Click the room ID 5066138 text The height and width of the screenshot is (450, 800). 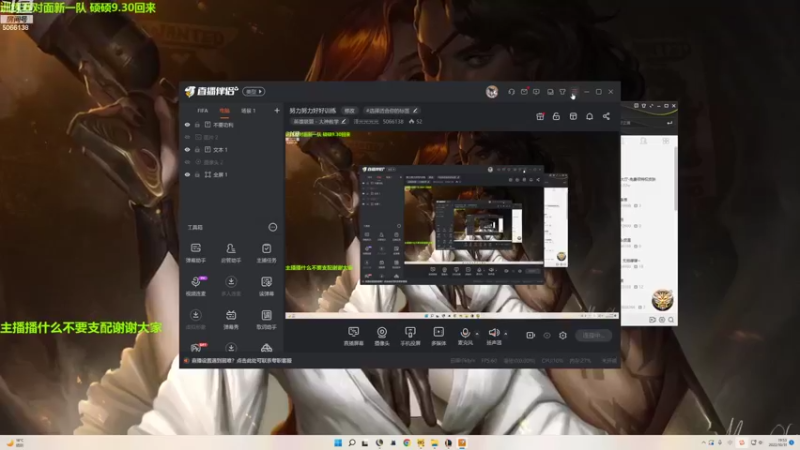(x=393, y=121)
